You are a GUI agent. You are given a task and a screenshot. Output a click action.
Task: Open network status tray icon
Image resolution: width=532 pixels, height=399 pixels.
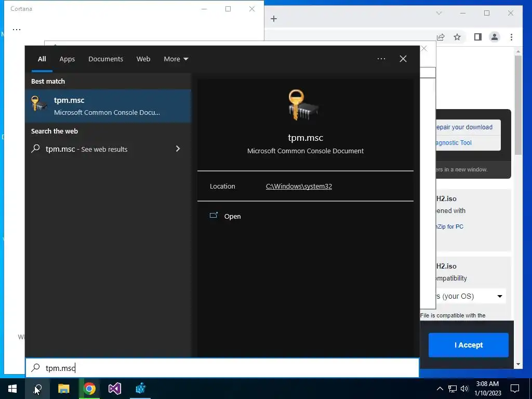point(453,389)
